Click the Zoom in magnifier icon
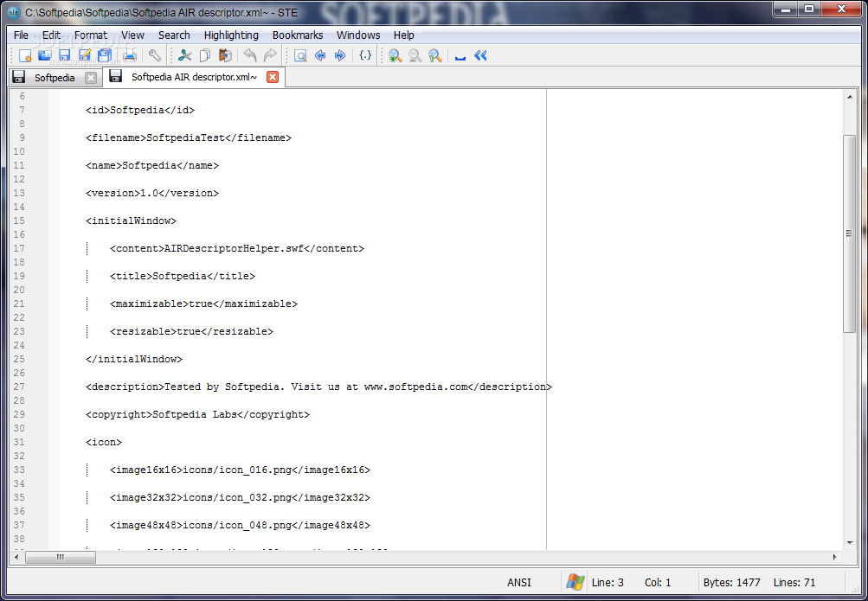Screen dimensions: 868x601 coord(395,55)
